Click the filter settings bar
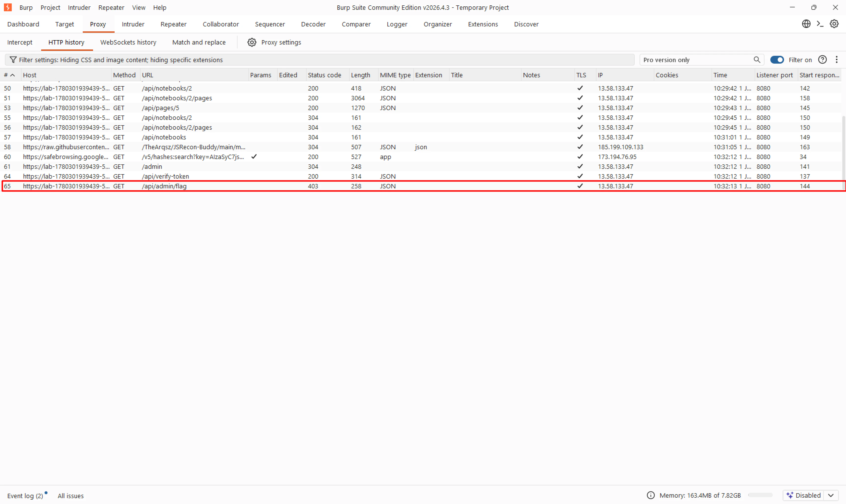 320,60
